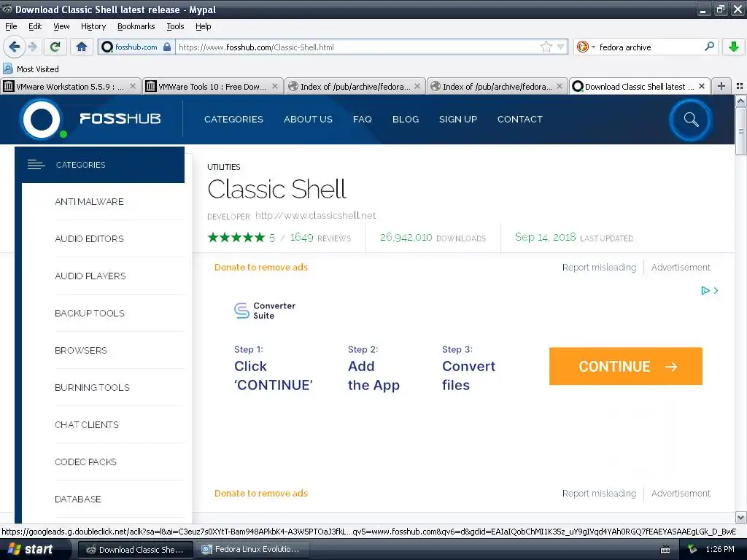Click the vertical scrollbar up arrow

(x=740, y=101)
